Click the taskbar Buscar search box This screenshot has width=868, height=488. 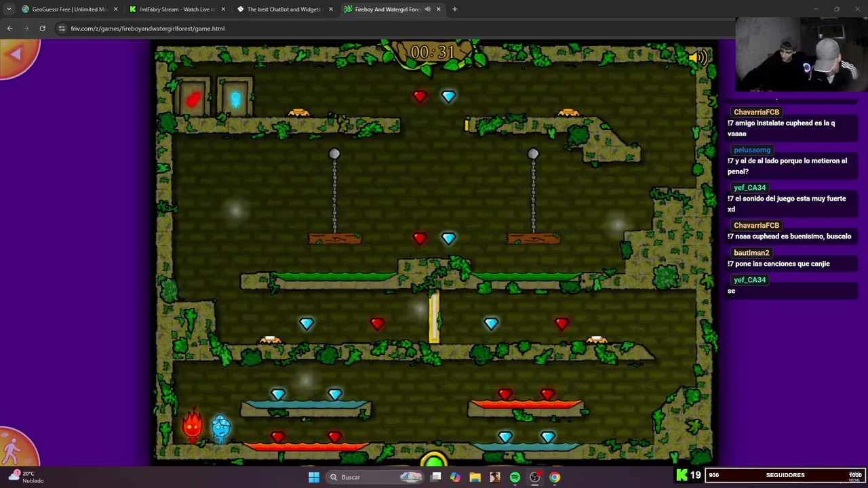coord(373,477)
